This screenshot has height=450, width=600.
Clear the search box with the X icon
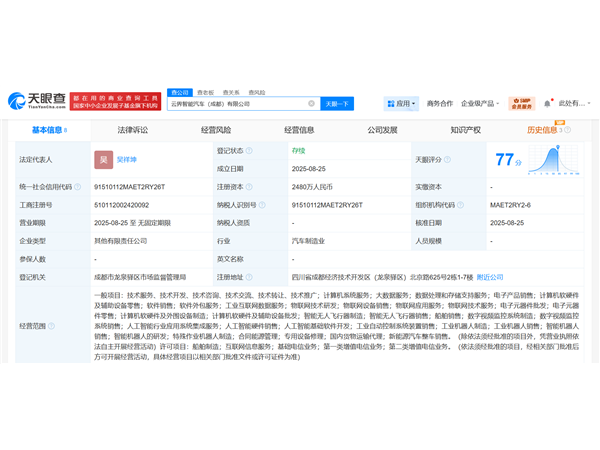311,103
